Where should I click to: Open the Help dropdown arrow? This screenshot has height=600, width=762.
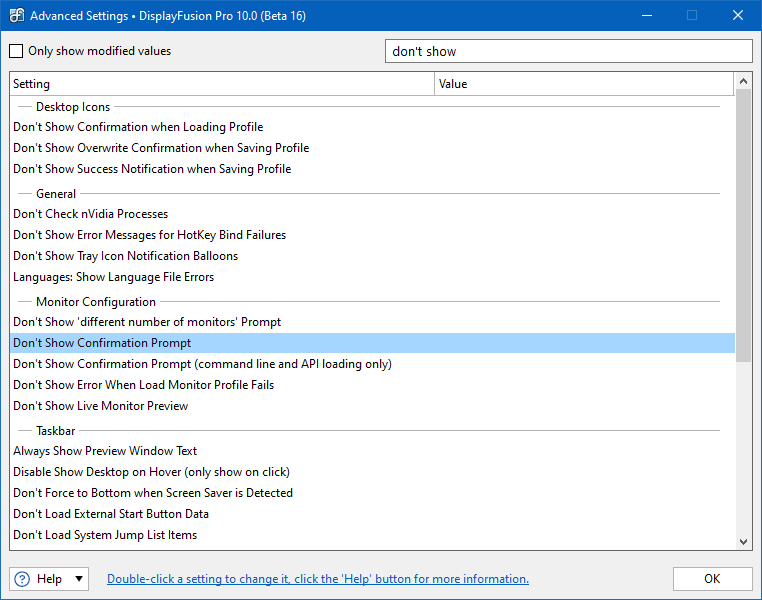point(79,579)
